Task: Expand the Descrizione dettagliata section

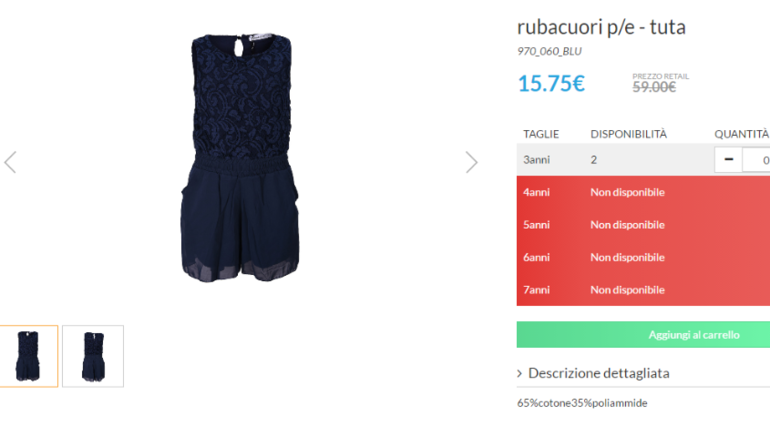Action: pyautogui.click(x=598, y=373)
